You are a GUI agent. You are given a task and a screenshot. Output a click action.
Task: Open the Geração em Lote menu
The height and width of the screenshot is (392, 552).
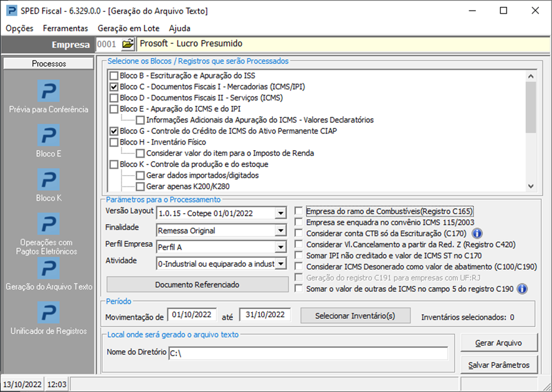click(x=128, y=28)
